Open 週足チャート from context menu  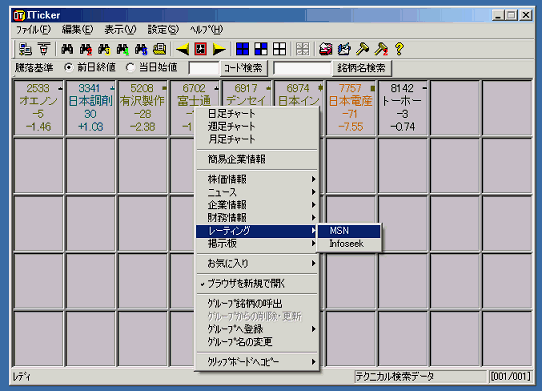click(x=256, y=126)
